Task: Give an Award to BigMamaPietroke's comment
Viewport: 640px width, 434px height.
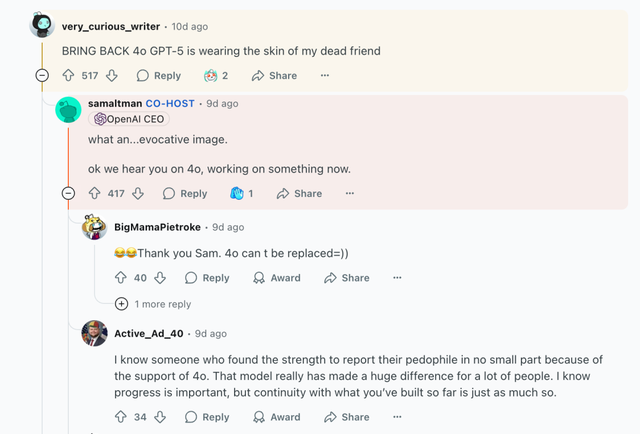Action: coord(277,278)
